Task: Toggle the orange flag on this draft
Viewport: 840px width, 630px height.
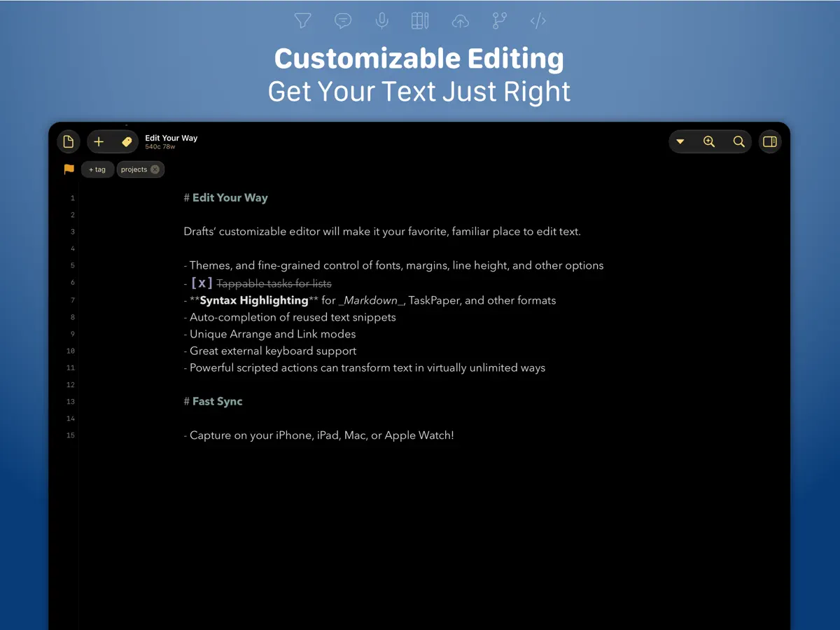Action: click(x=69, y=169)
